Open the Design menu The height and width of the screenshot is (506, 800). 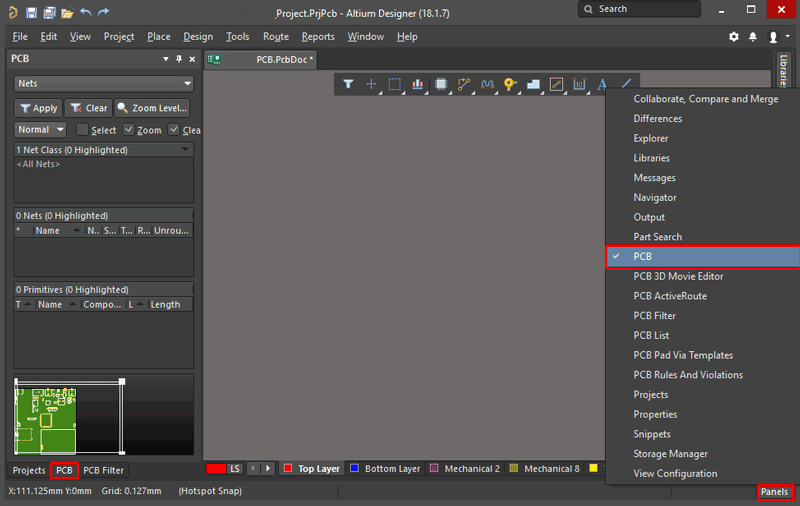coord(198,37)
